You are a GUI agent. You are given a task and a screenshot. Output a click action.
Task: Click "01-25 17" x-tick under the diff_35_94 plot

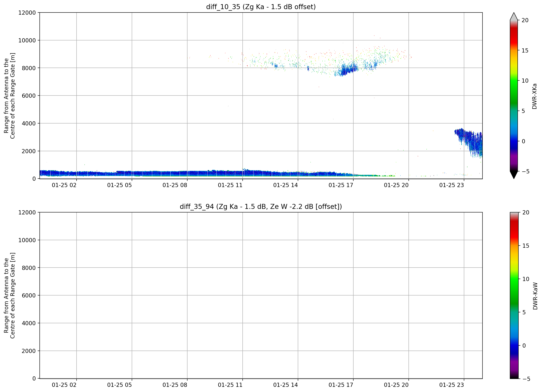coord(341,385)
